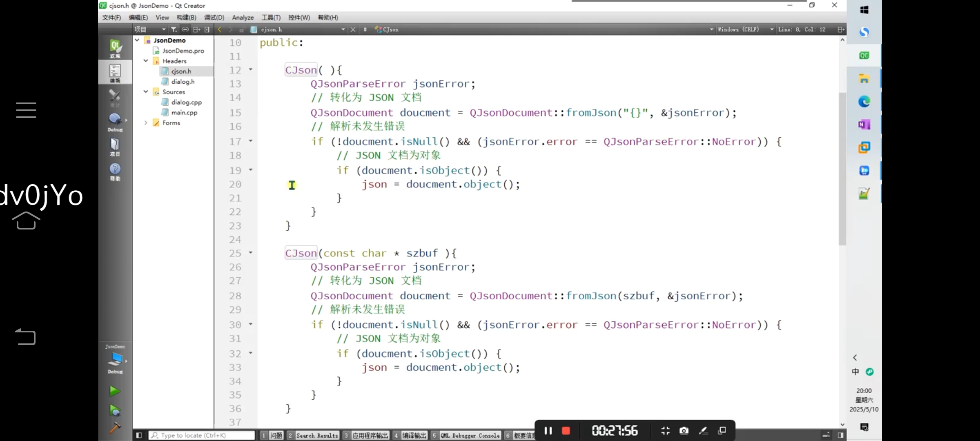Toggle synchronize with editor link icon
Image resolution: width=980 pixels, height=441 pixels.
(x=185, y=29)
